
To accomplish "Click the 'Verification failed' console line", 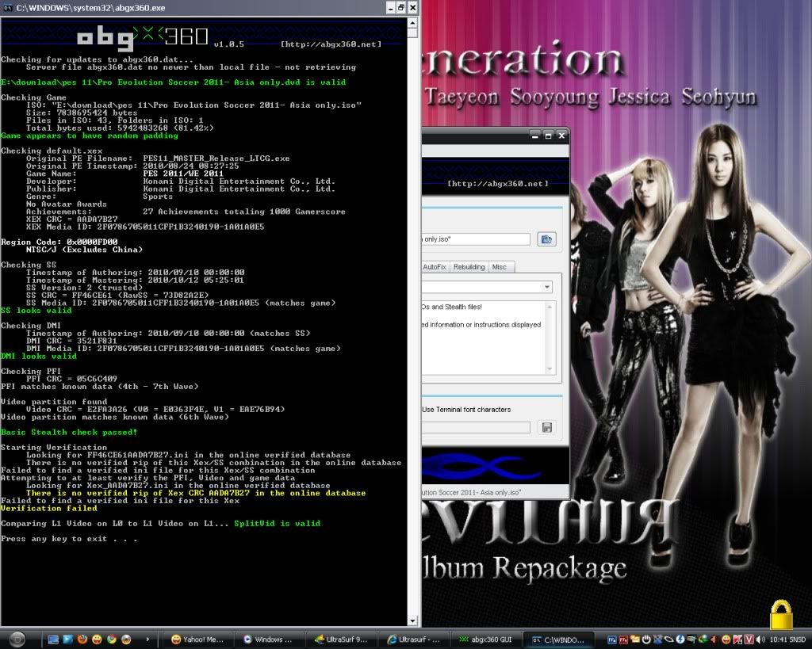I will 48,508.
